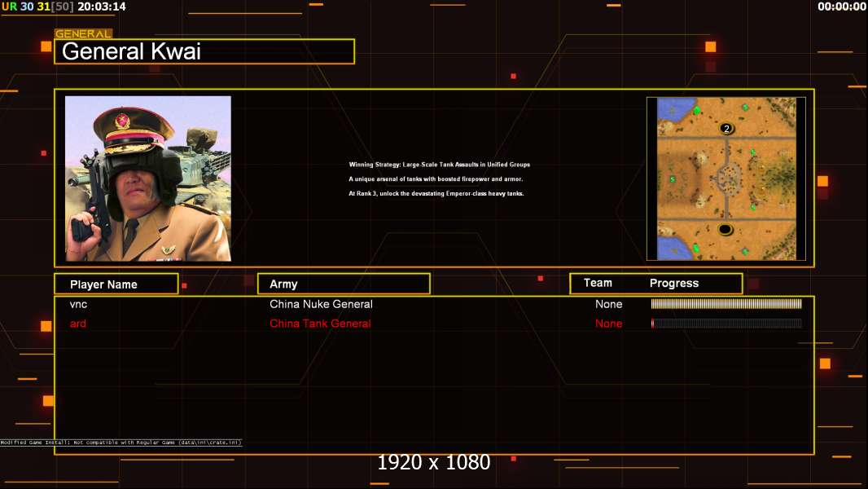The height and width of the screenshot is (489, 868).
Task: Click start position marker 2 on map
Action: click(726, 129)
